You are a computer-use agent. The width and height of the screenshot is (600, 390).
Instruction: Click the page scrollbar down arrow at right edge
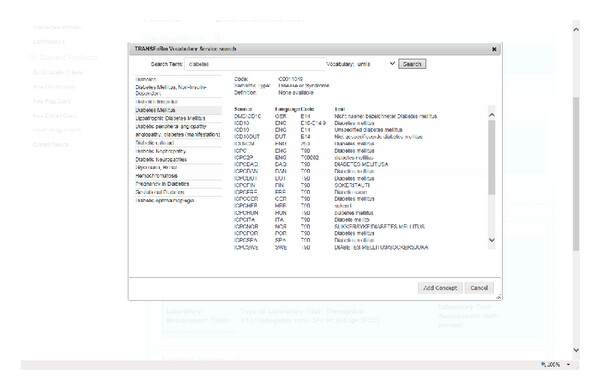(x=576, y=350)
